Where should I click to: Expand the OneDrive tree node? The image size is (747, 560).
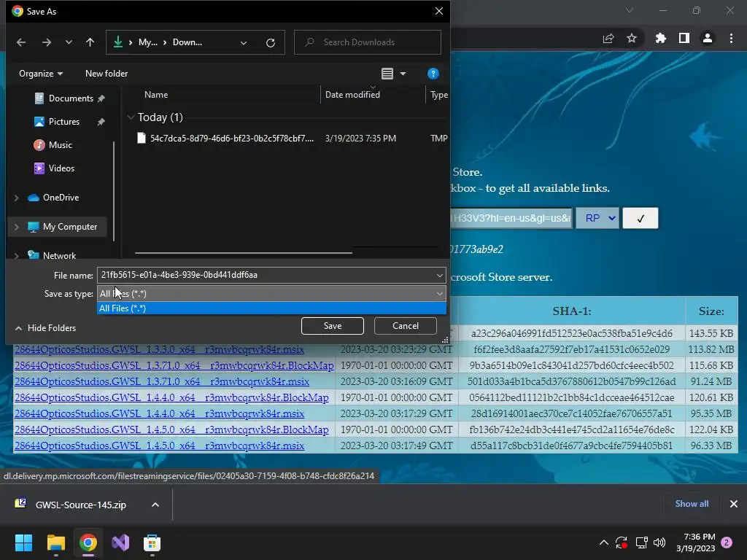(17, 197)
